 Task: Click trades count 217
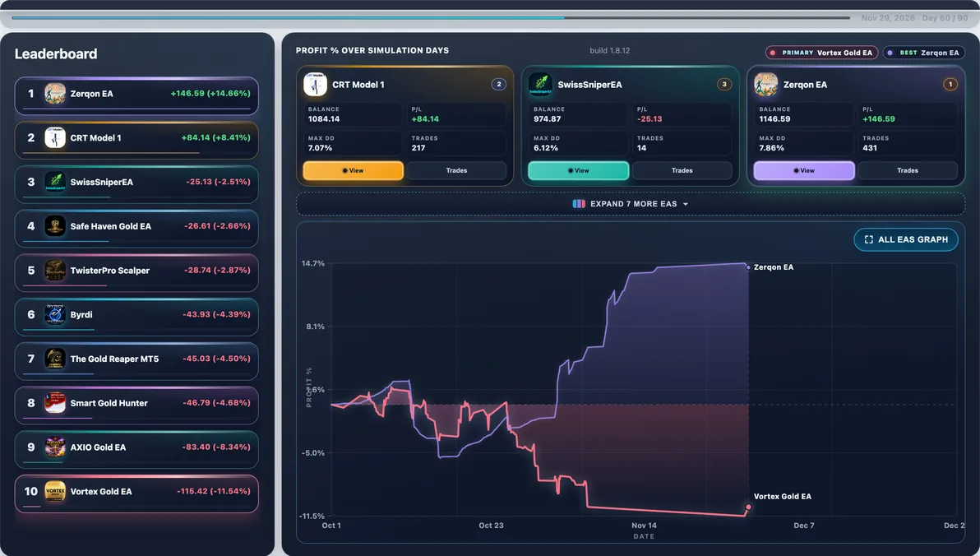pos(418,148)
